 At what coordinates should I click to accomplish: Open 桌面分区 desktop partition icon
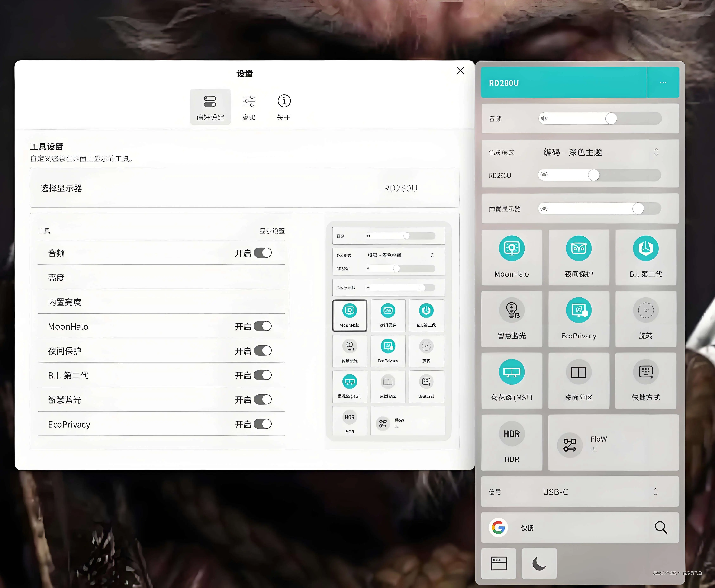point(578,372)
